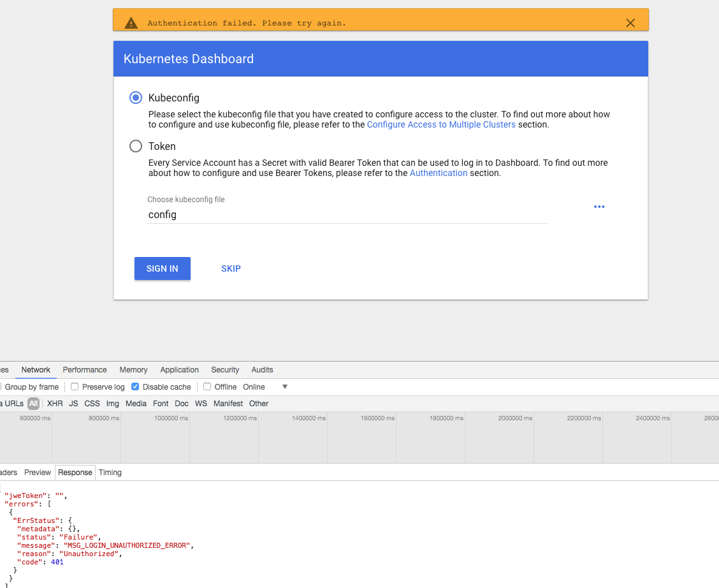This screenshot has height=588, width=719.
Task: Open the Timing request tab
Action: 110,473
